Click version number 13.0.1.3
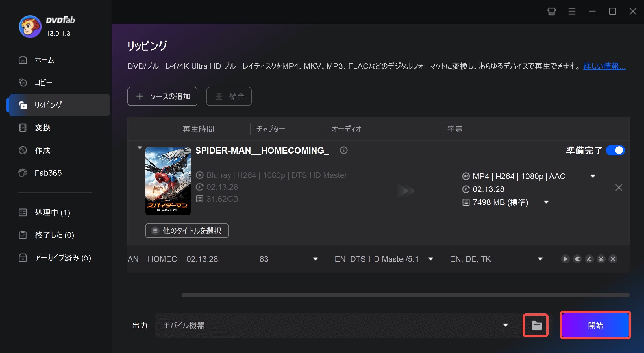 click(58, 33)
